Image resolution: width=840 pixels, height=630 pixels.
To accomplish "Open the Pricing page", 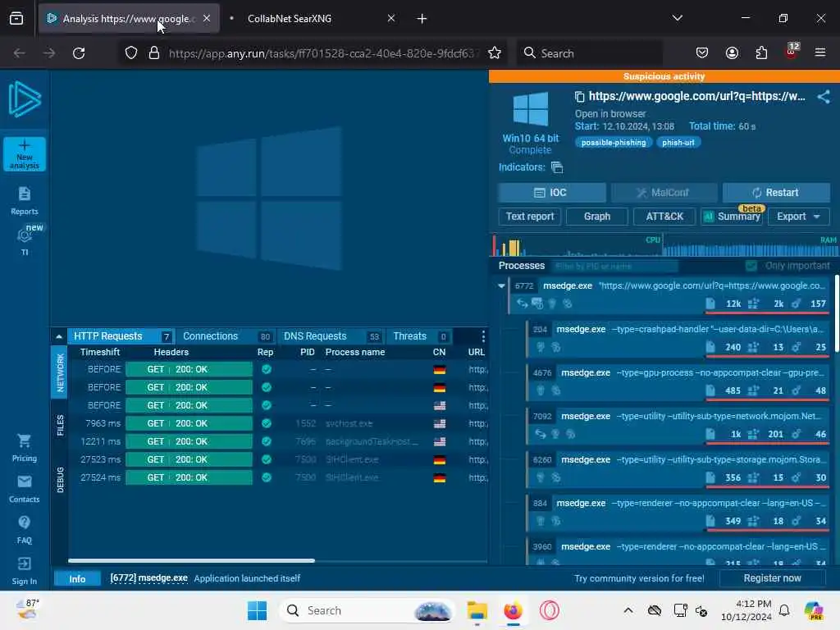I will 25,448.
